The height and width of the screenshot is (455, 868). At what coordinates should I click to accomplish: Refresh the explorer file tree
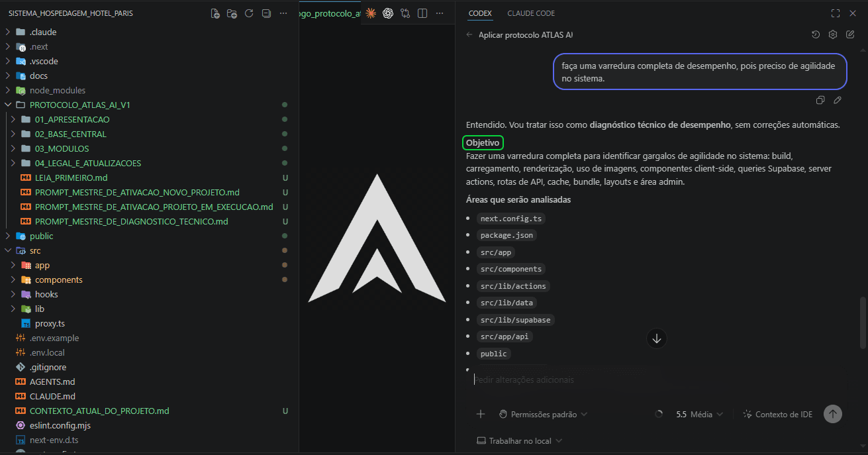coord(249,13)
